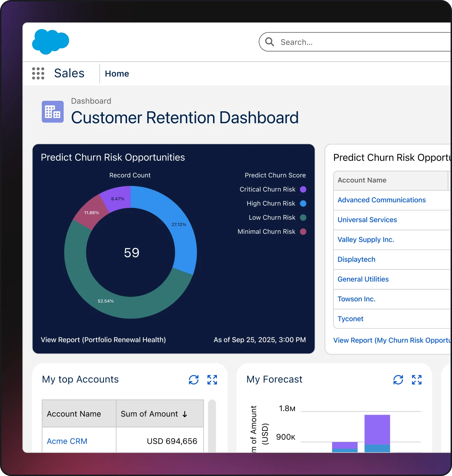This screenshot has height=476, width=452.
Task: Click the Salesforce cloud logo
Action: click(x=50, y=42)
